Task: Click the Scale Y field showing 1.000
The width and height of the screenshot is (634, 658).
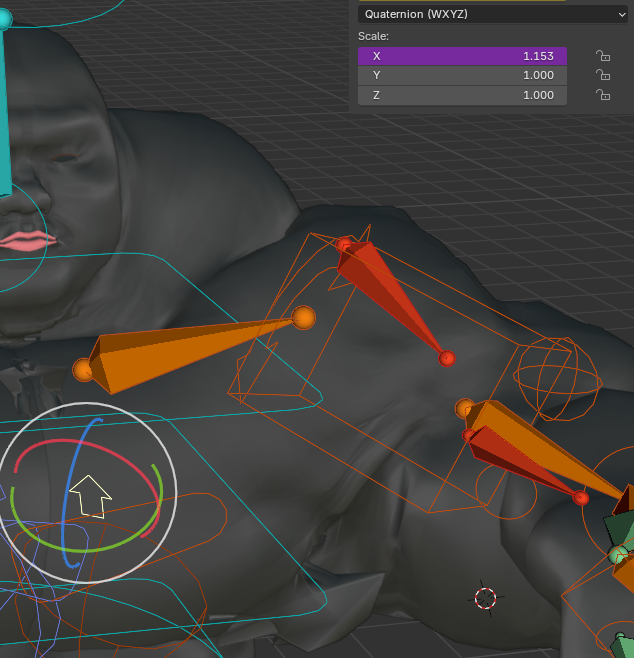Action: [x=462, y=76]
